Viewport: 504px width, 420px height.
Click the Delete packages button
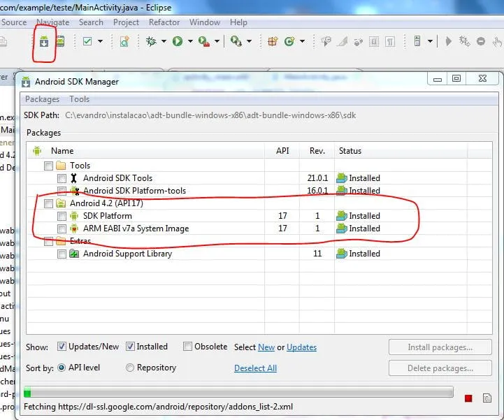tap(440, 368)
